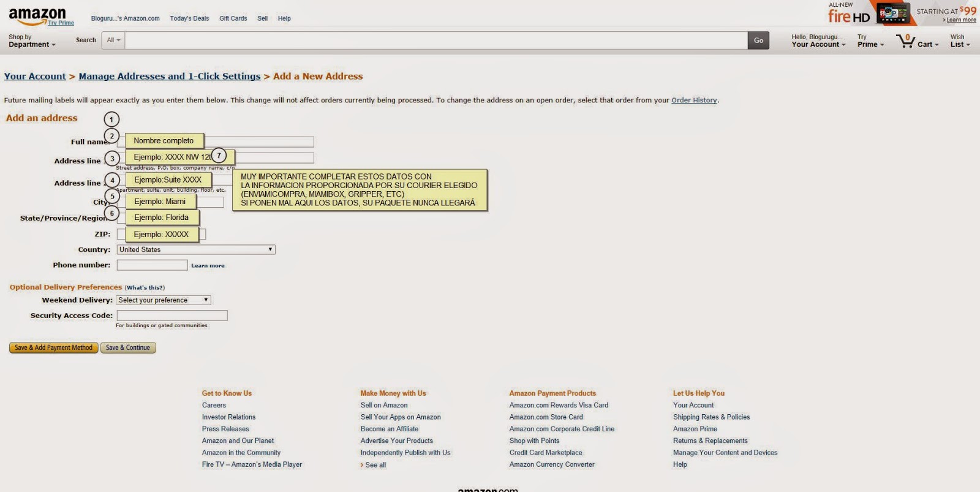Open footer Your Account link

693,406
